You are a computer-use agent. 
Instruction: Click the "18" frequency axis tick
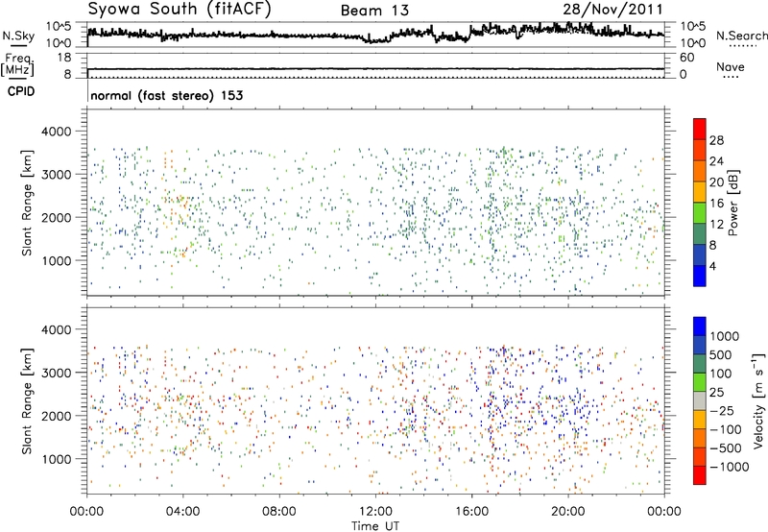tap(64, 58)
